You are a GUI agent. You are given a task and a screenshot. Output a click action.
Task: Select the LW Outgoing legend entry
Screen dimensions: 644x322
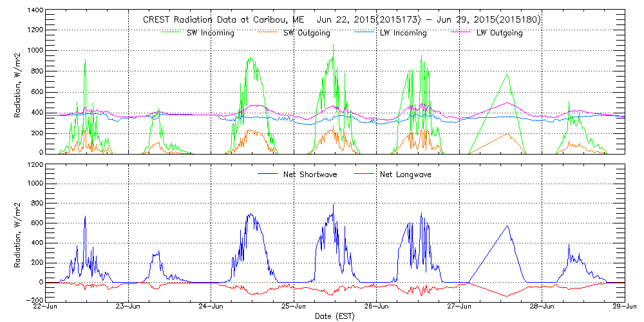(499, 33)
